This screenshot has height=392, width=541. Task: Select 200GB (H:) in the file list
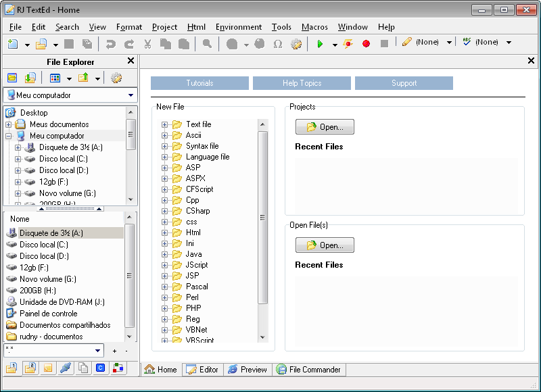point(38,291)
